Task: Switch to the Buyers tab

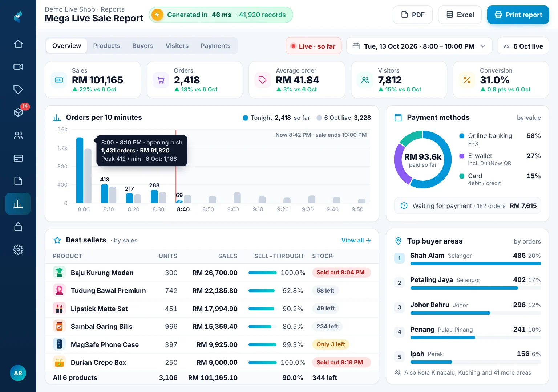Action: 143,46
